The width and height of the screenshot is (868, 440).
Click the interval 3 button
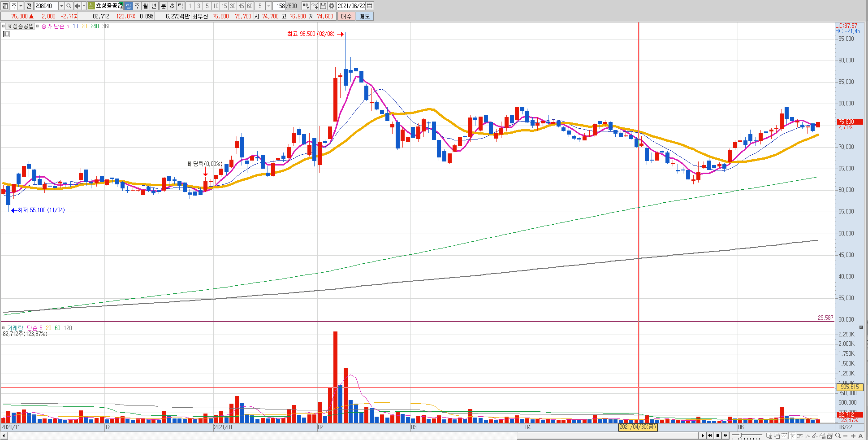(199, 6)
